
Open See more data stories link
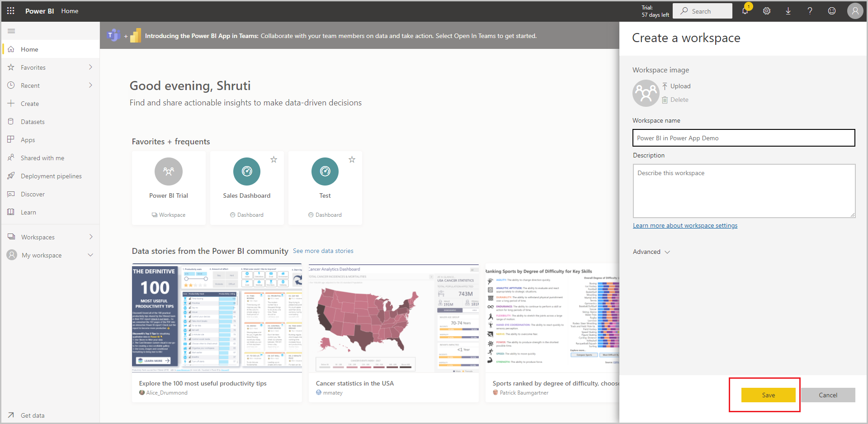[323, 251]
